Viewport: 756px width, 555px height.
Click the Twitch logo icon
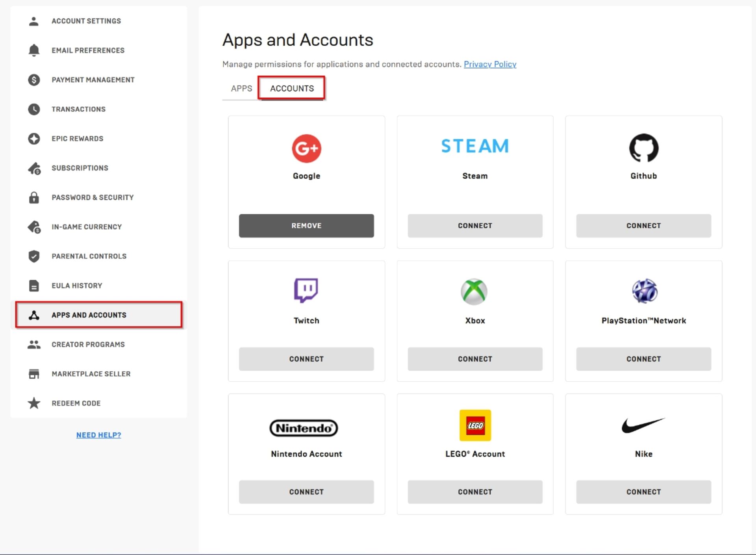coord(306,291)
